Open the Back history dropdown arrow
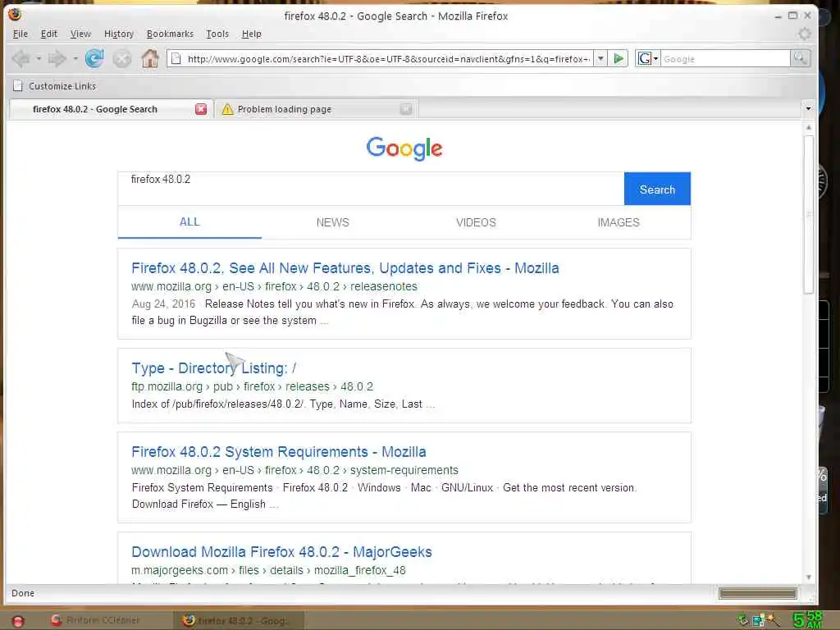This screenshot has height=630, width=840. (x=39, y=58)
